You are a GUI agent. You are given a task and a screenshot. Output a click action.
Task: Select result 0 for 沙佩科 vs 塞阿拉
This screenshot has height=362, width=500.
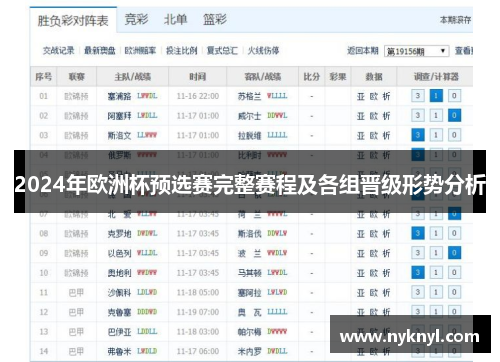pos(454,292)
